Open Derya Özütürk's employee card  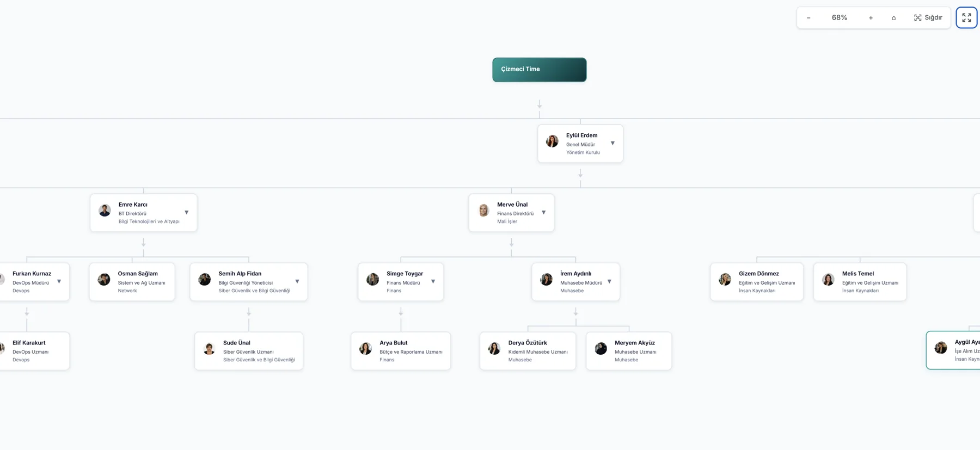point(528,351)
